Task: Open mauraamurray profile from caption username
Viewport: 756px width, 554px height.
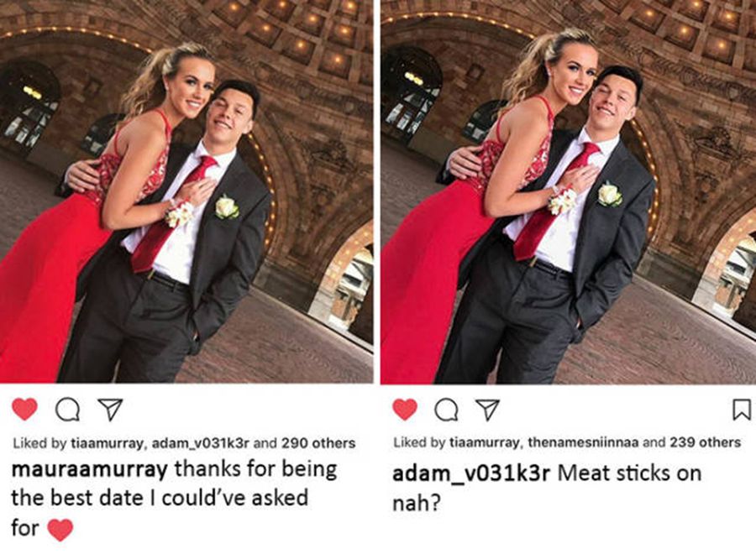Action: pyautogui.click(x=89, y=470)
